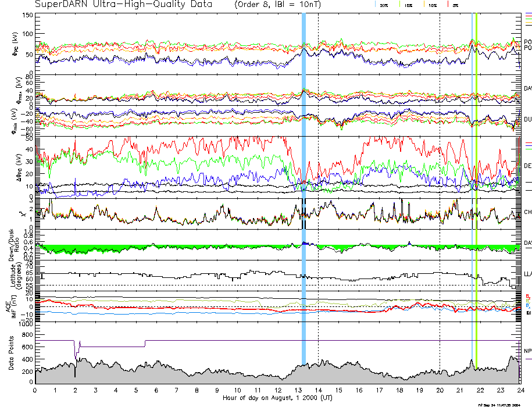Select the dashed vertical line at 14 UT

[x=318, y=174]
